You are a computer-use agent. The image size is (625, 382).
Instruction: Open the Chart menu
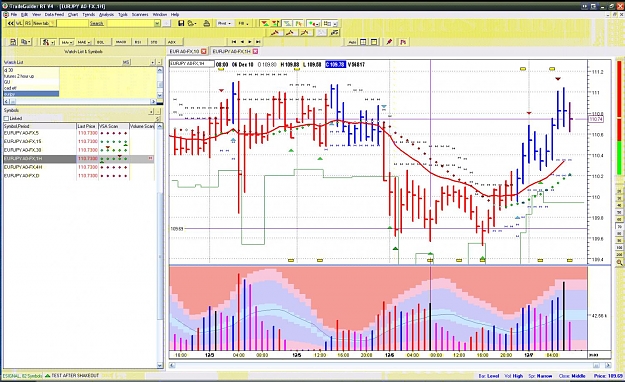click(x=73, y=14)
